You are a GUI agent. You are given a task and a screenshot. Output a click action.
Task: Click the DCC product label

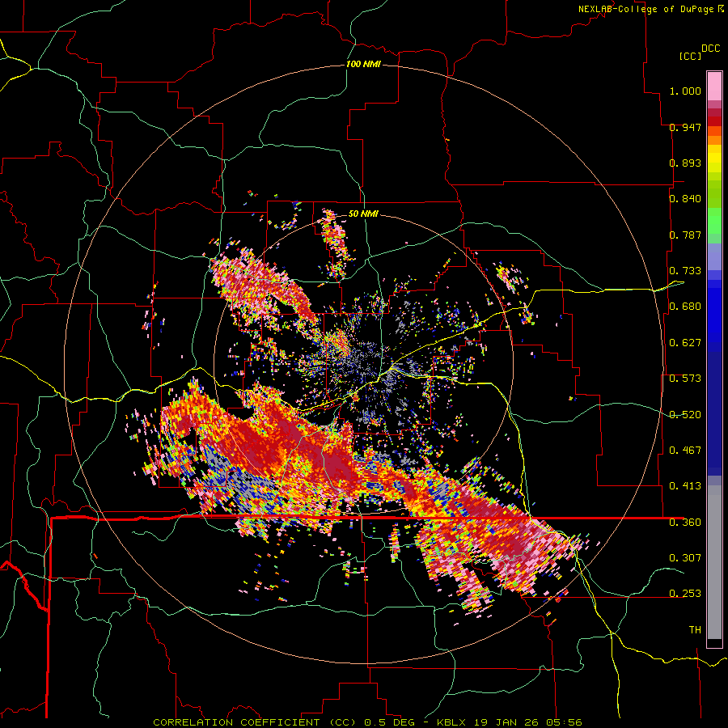click(711, 49)
